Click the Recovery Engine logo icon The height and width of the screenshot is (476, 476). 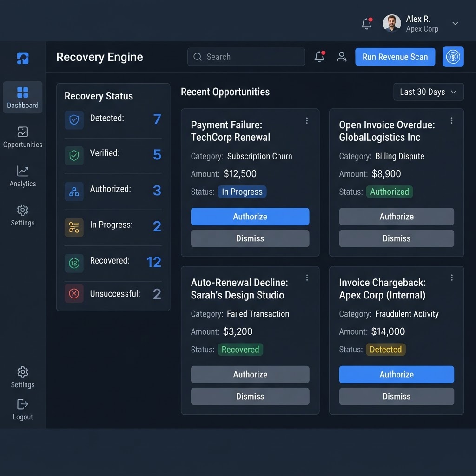tap(23, 58)
